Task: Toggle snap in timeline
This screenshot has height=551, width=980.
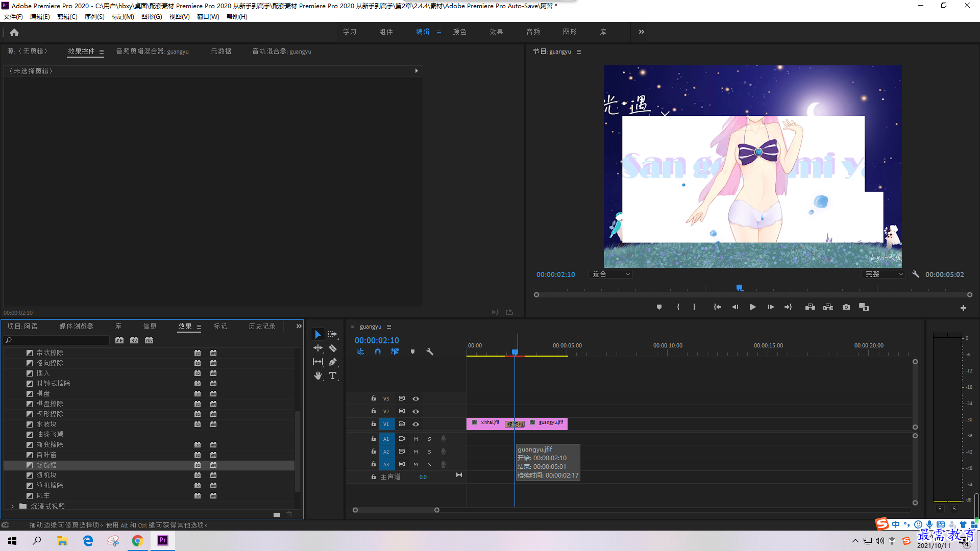Action: pos(378,352)
